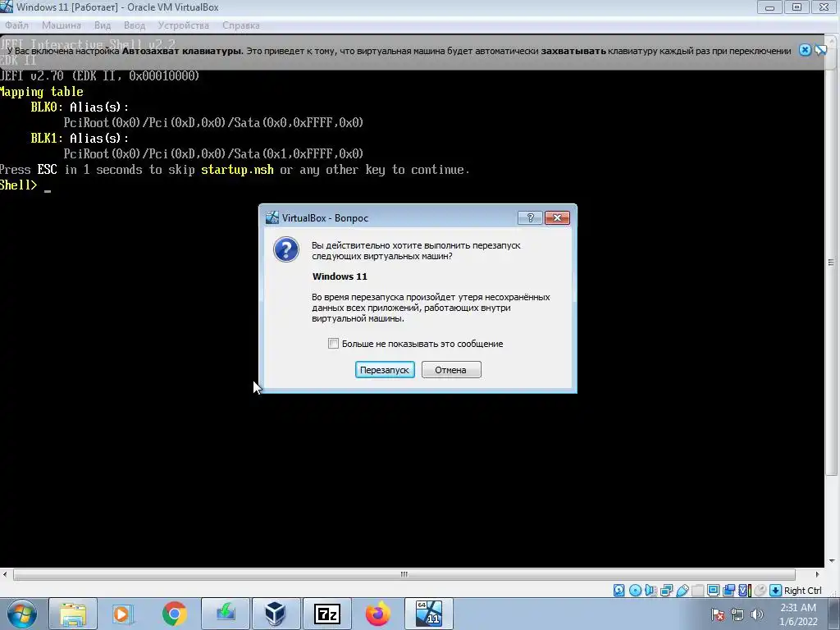Click the 'Shell>' prompt

19,185
